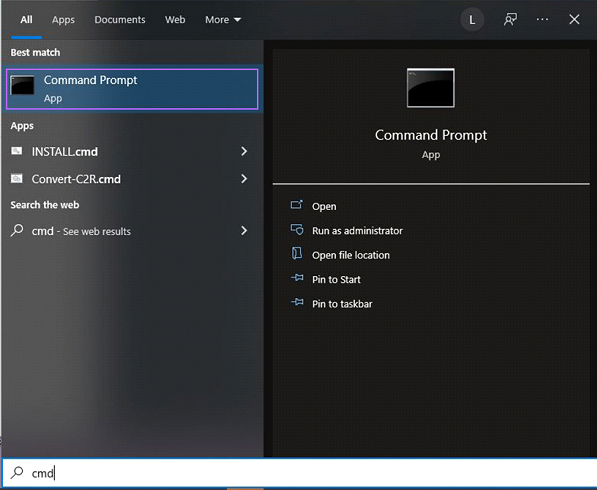The image size is (597, 490).
Task: Switch to the Apps tab
Action: pos(63,20)
